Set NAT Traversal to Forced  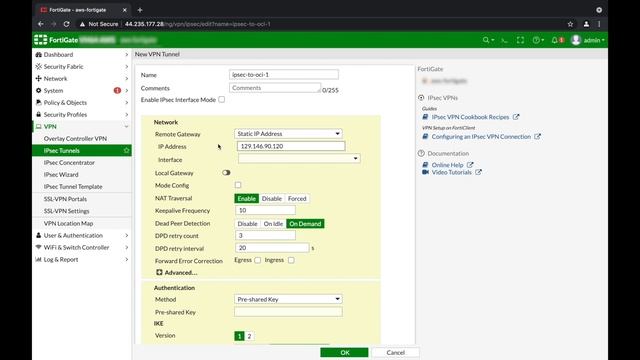click(297, 198)
